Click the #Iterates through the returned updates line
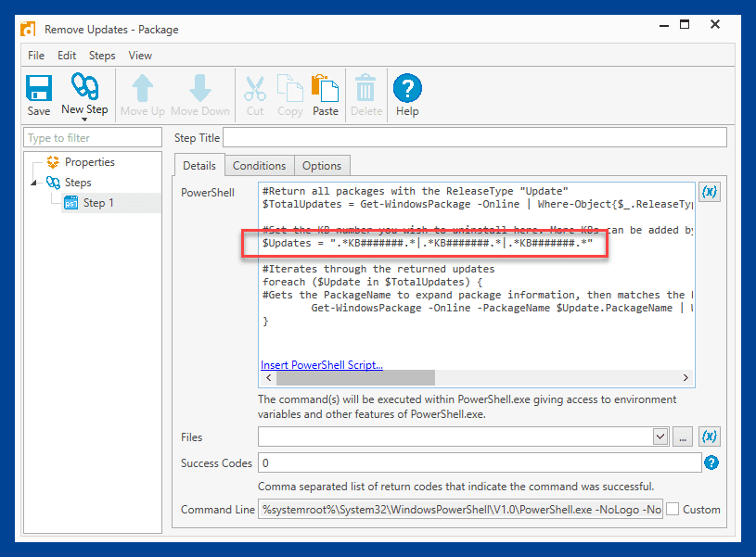756x557 pixels. 378,269
